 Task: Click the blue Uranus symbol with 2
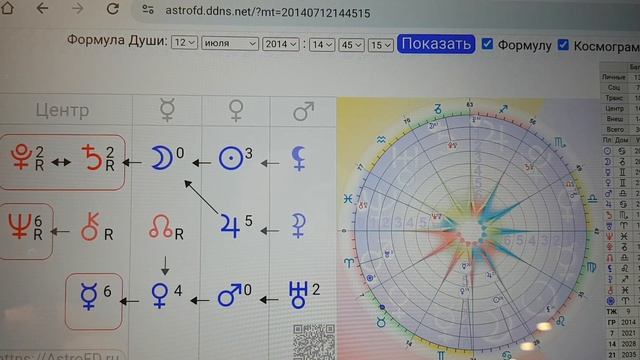(298, 295)
